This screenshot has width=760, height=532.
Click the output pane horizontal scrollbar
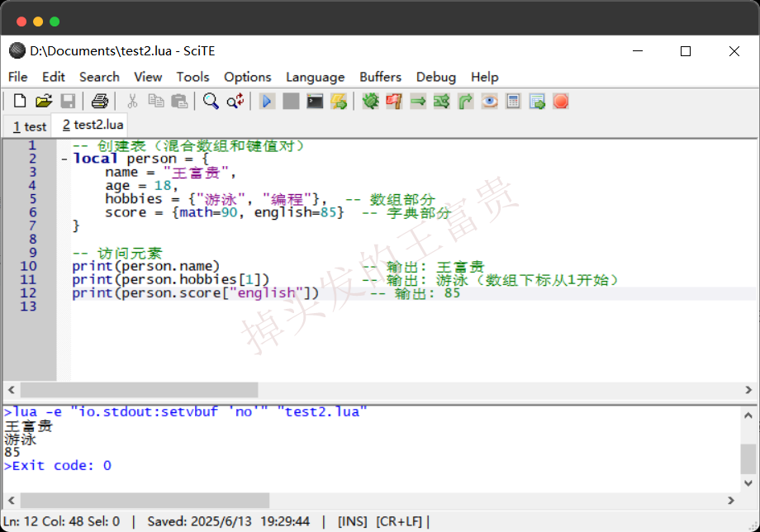pyautogui.click(x=140, y=500)
